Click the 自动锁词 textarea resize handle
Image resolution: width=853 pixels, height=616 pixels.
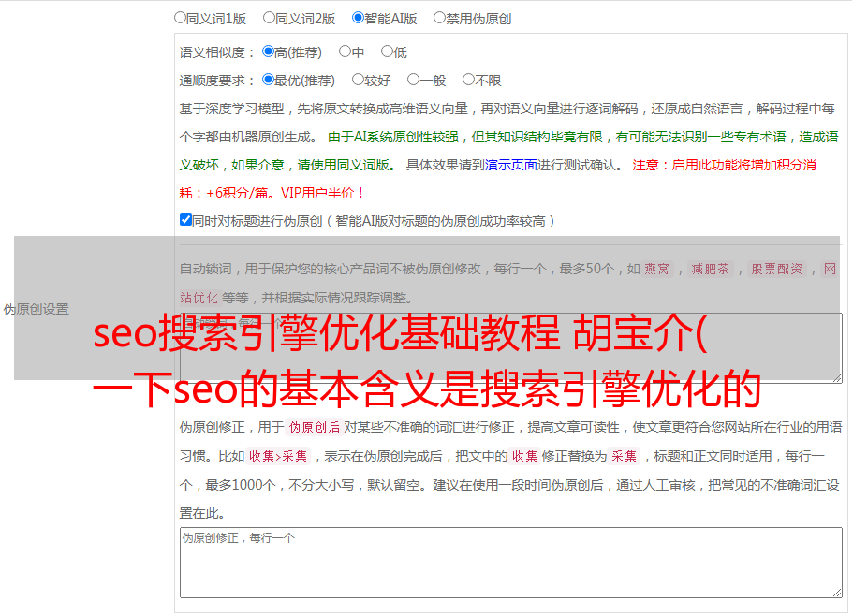837,377
